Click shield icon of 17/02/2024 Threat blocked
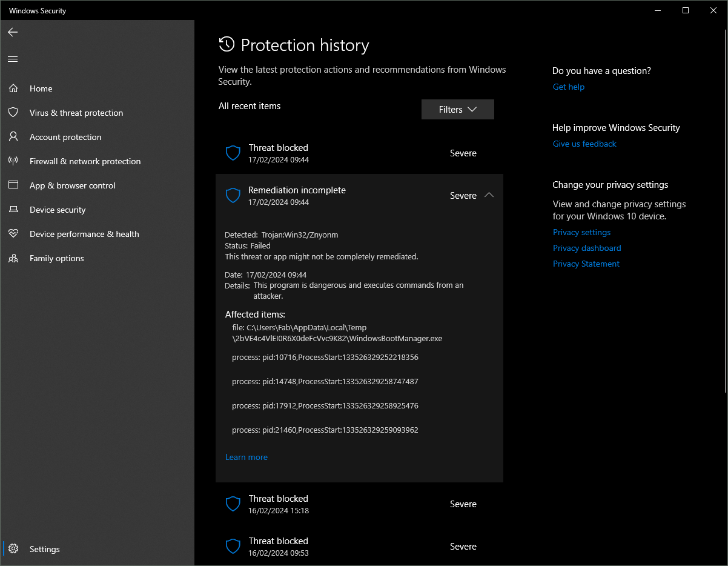 tap(233, 153)
